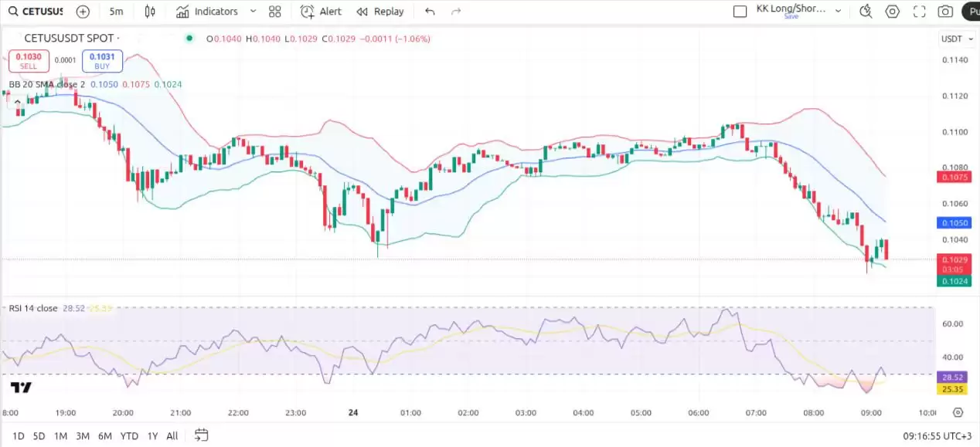The height and width of the screenshot is (447, 980).
Task: Expand the Indicators dropdown chevron
Action: pos(252,12)
